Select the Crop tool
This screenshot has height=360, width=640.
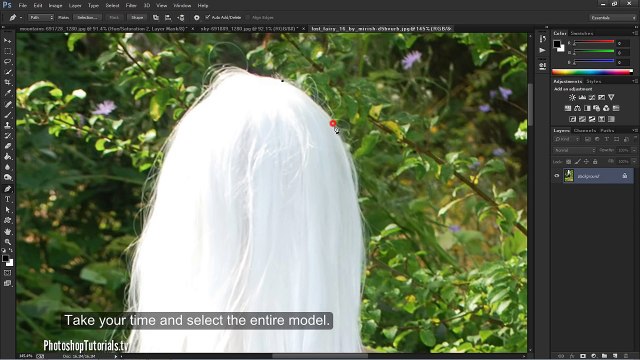click(7, 82)
